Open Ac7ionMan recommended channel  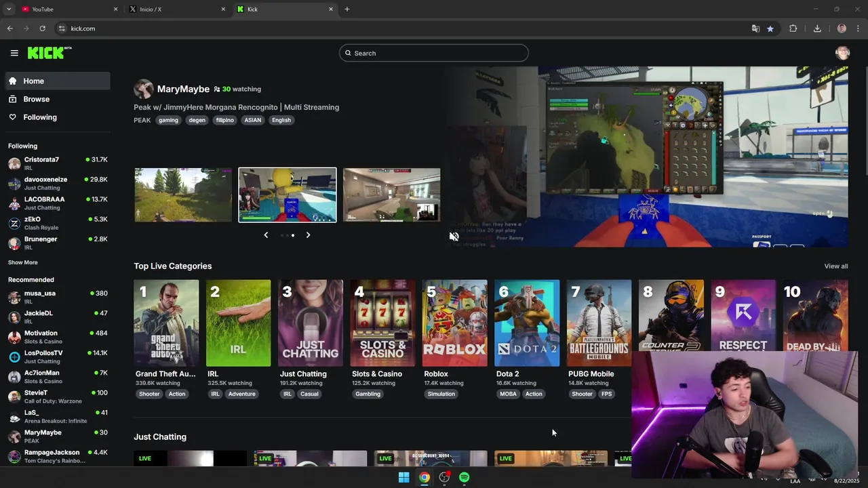[x=58, y=376]
